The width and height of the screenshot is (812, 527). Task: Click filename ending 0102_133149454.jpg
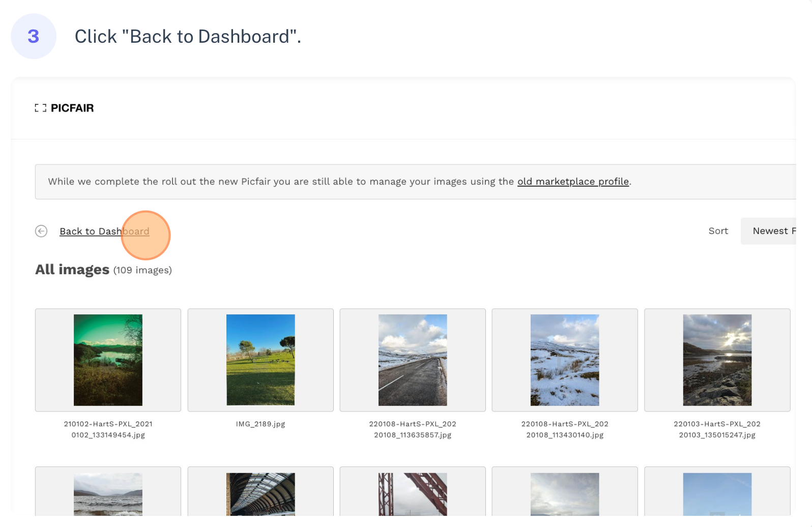[x=108, y=429]
